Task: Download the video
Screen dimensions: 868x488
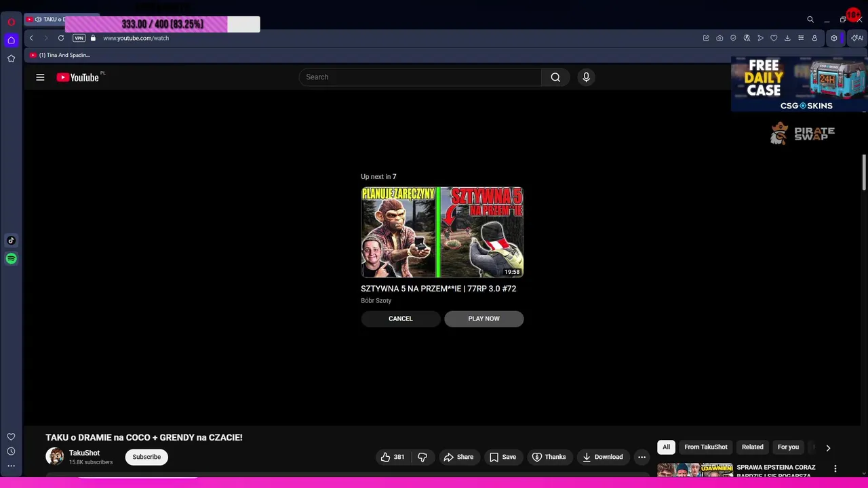Action: pyautogui.click(x=602, y=457)
